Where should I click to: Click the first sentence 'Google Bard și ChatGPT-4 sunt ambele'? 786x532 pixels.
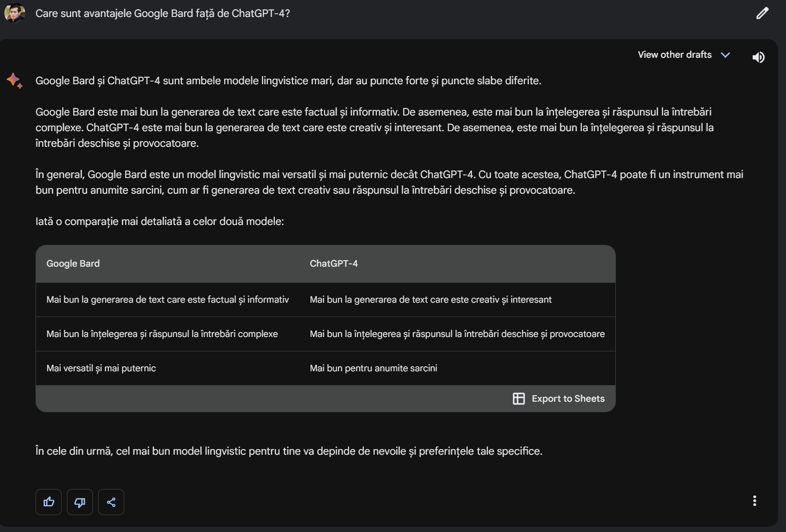pyautogui.click(x=288, y=81)
